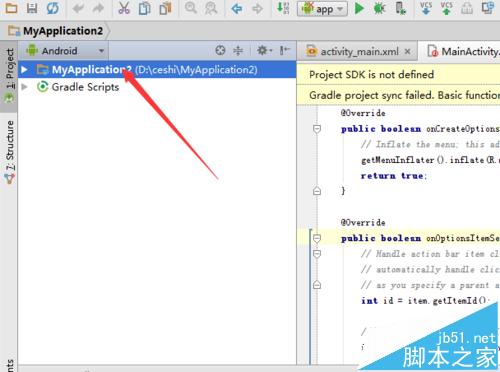Click the Synchronize refresh icon
500x372 pixels.
point(53,8)
